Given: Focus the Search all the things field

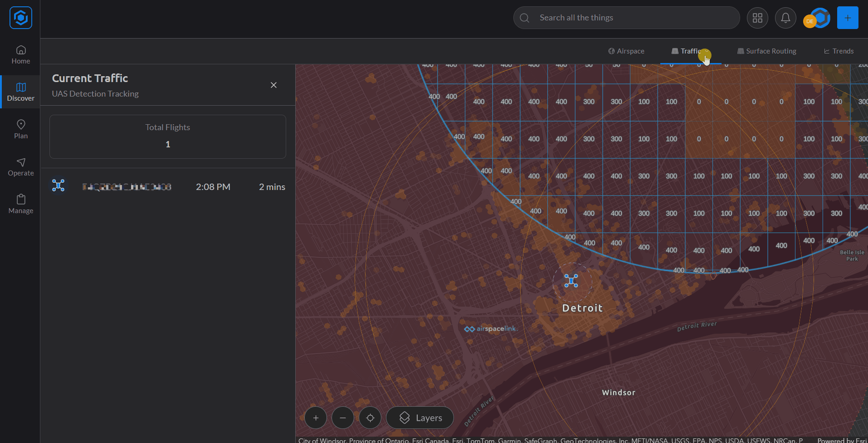Looking at the screenshot, I should [626, 18].
